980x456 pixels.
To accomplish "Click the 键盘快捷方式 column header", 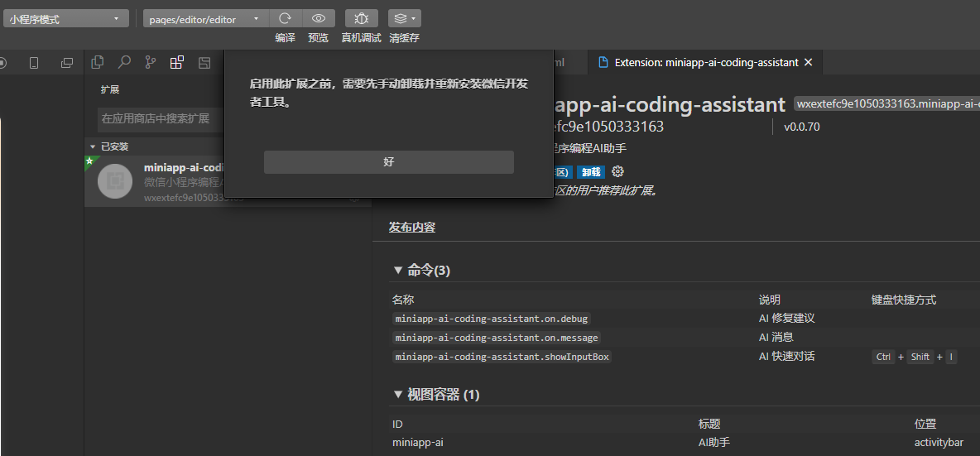I will pyautogui.click(x=904, y=300).
